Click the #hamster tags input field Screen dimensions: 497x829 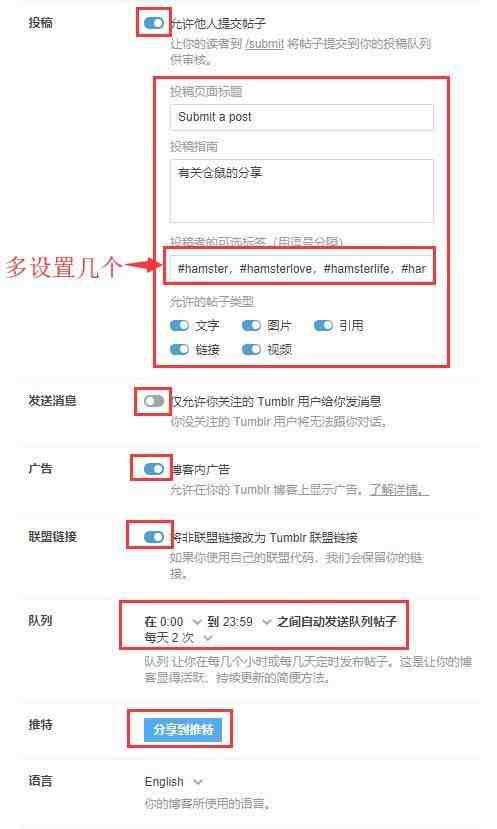[x=301, y=268]
